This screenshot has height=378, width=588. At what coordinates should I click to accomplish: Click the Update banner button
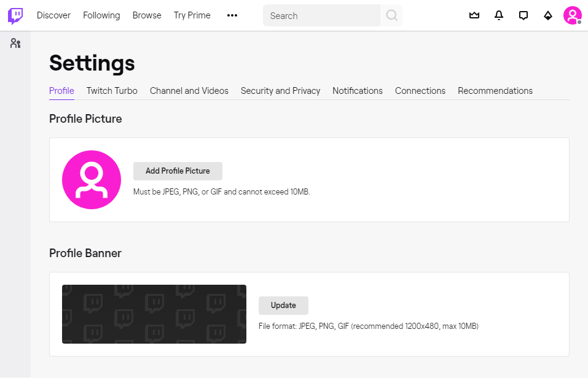pos(283,306)
